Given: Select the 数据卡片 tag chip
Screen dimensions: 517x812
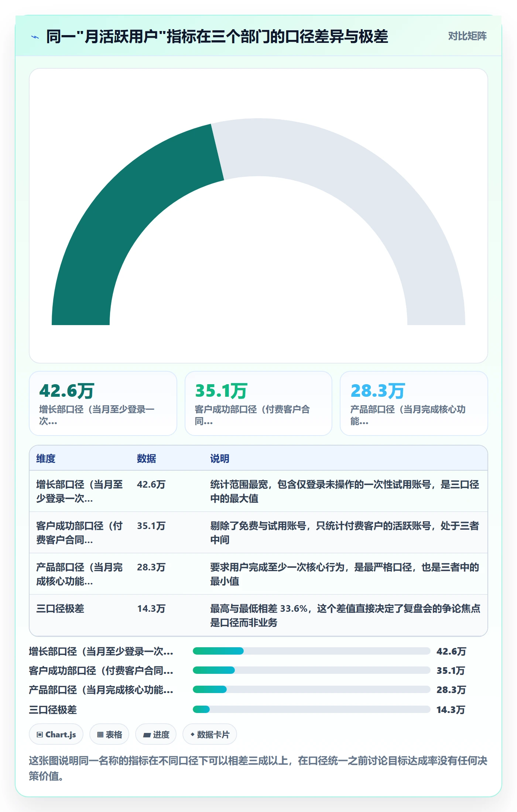Looking at the screenshot, I should point(210,734).
